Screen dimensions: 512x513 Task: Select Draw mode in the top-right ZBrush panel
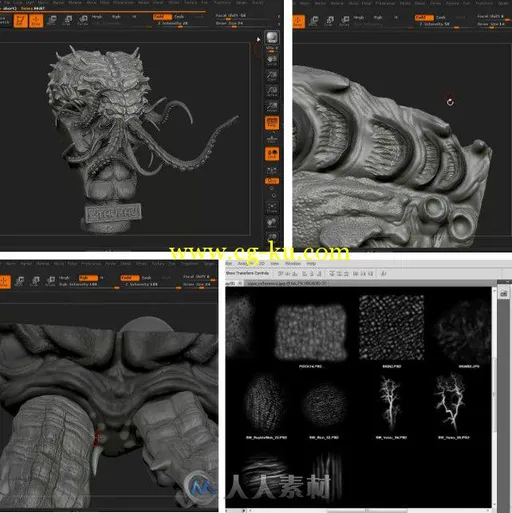coord(298,21)
